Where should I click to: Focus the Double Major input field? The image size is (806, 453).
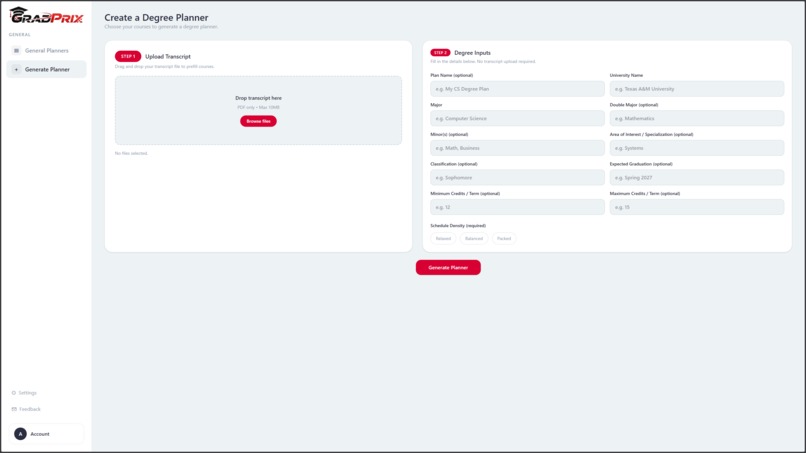click(697, 118)
